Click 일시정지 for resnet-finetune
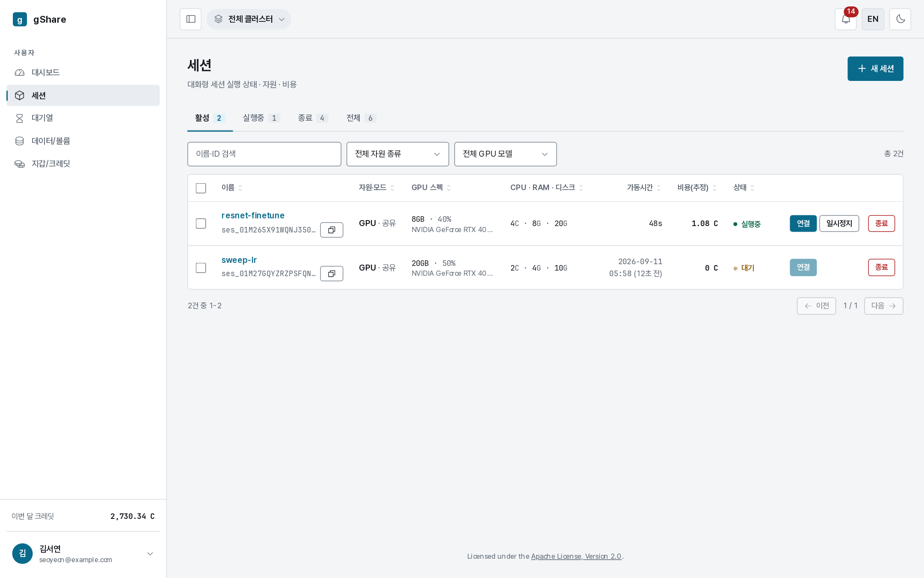The image size is (924, 578). pos(839,223)
